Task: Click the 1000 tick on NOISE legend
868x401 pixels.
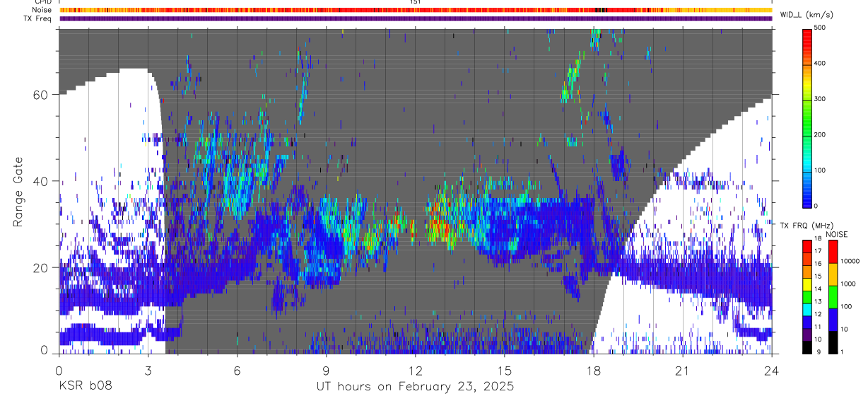Action: click(x=848, y=284)
